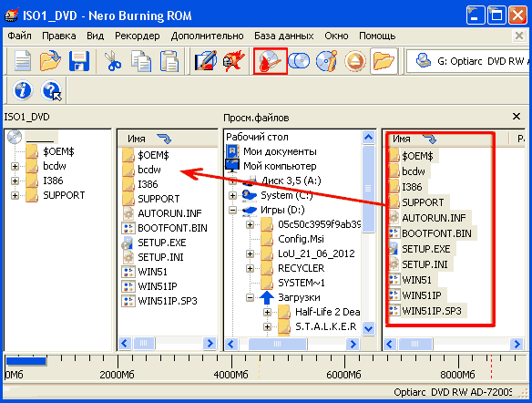Select BOOTFONT.BIN in compilation file list
Viewport: 532px width, 403px height.
point(172,228)
